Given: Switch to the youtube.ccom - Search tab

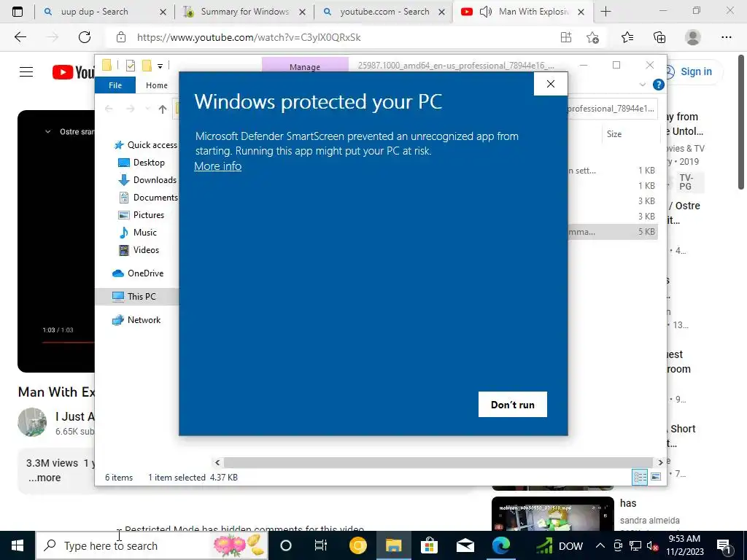Looking at the screenshot, I should coord(385,12).
